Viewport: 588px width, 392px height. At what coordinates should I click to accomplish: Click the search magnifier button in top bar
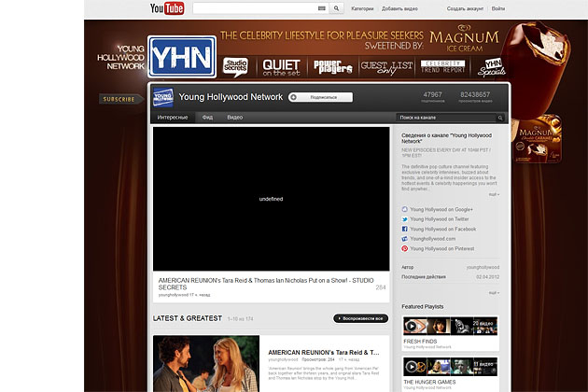click(337, 9)
